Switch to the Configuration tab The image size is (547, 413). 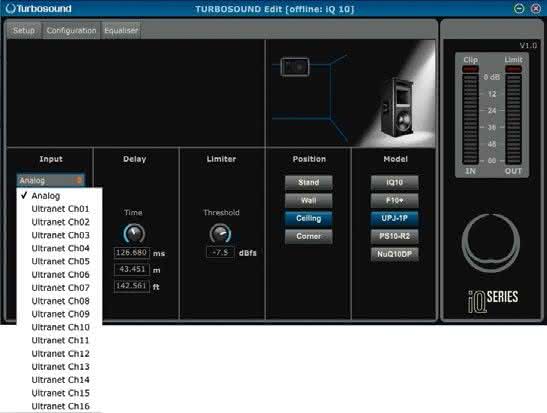coord(71,30)
